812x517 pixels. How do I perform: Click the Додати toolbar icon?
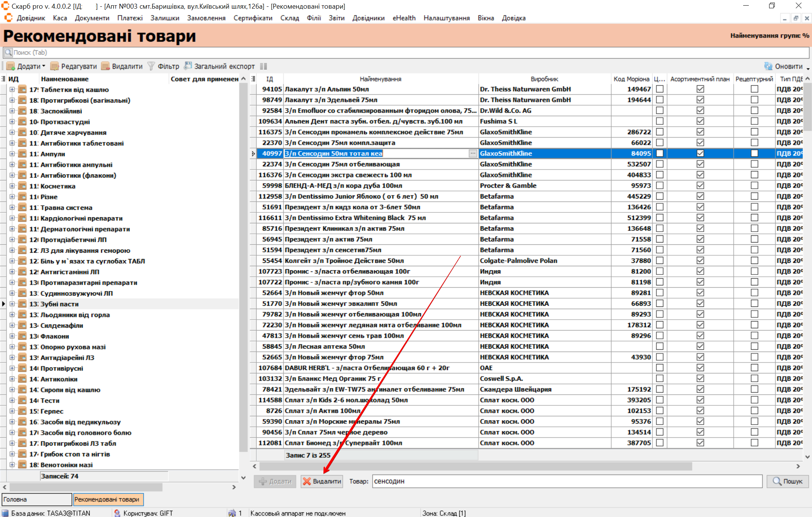point(11,67)
